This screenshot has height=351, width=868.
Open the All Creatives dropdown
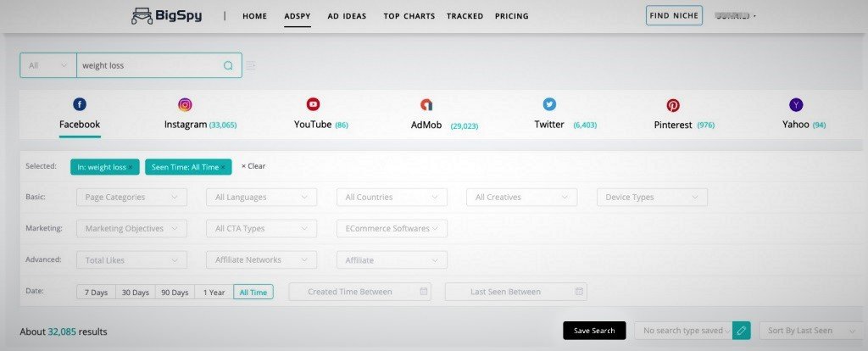522,197
